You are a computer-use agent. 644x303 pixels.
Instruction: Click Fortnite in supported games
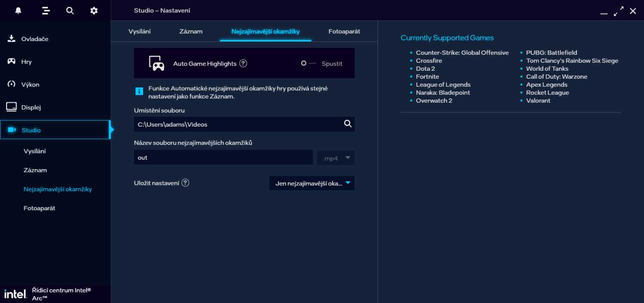coord(427,77)
